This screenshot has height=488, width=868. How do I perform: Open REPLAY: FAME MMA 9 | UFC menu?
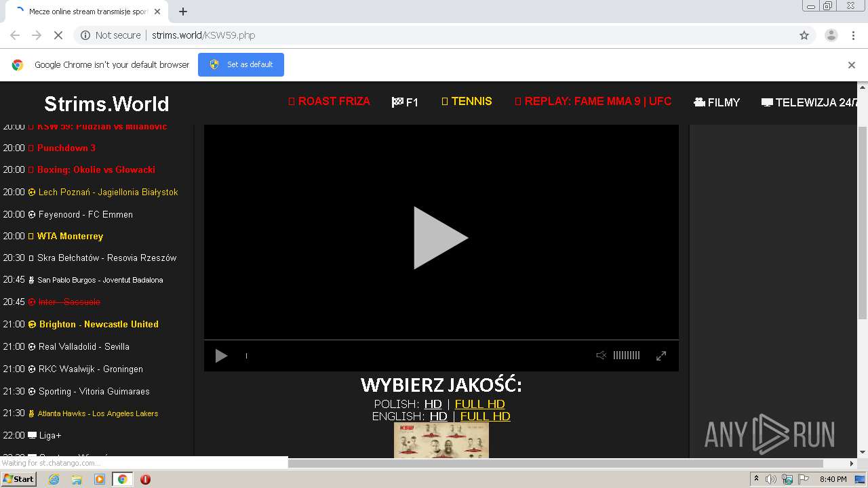(593, 102)
